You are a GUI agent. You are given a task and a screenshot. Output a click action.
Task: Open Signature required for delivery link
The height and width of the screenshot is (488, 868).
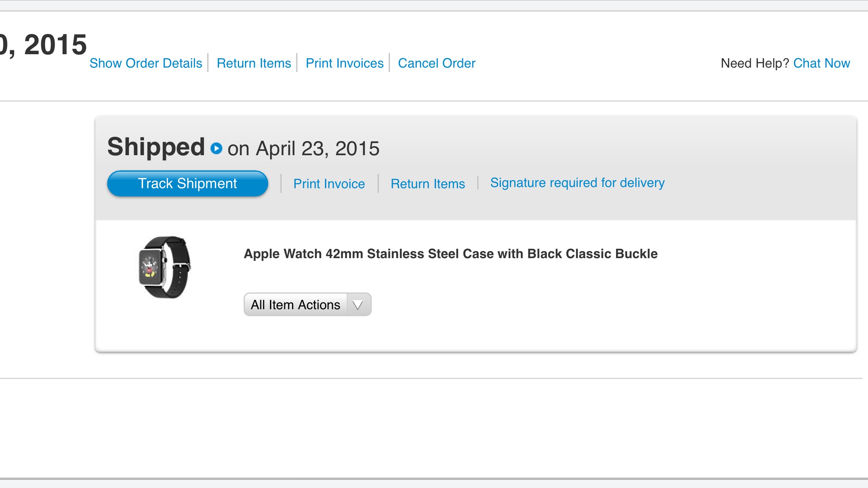(x=577, y=183)
